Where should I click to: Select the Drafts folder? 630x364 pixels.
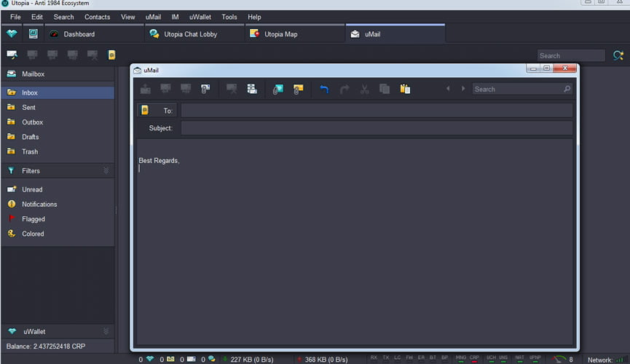coord(30,137)
